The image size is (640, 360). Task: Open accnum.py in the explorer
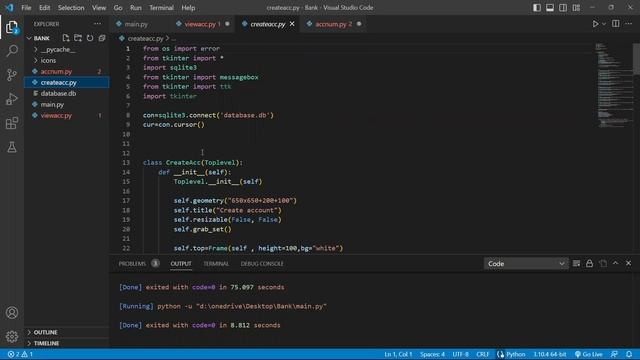(56, 71)
